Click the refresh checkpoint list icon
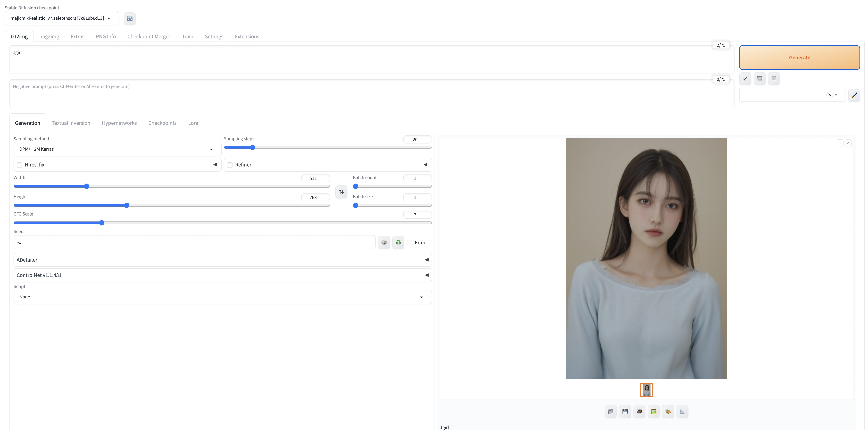The image size is (868, 430). 129,19
